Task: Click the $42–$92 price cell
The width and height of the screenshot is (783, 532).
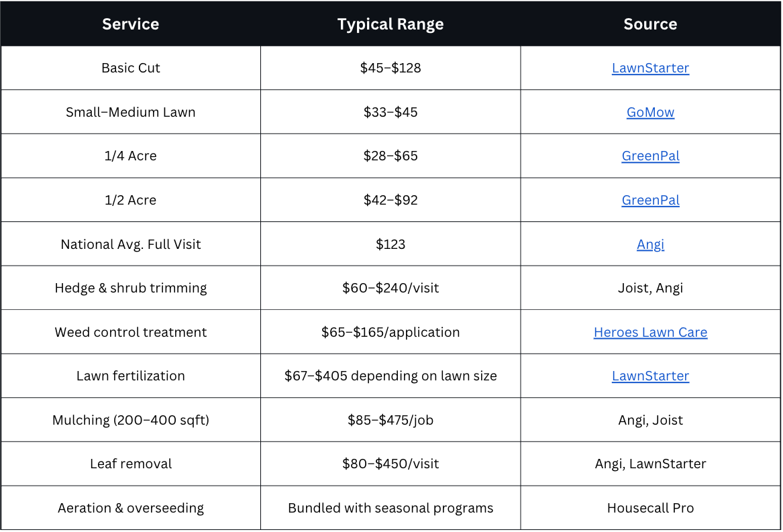Action: (x=390, y=200)
